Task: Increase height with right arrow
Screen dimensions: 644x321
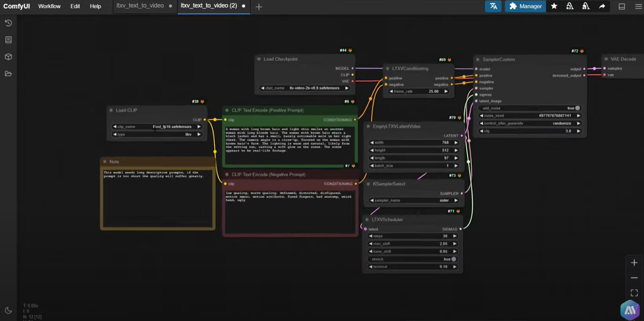Action: tap(456, 150)
